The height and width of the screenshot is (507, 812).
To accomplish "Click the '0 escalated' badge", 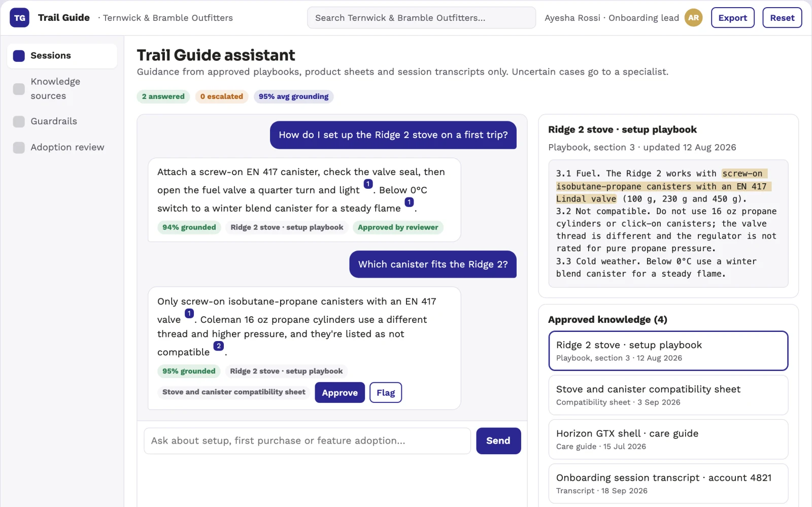I will coord(222,96).
